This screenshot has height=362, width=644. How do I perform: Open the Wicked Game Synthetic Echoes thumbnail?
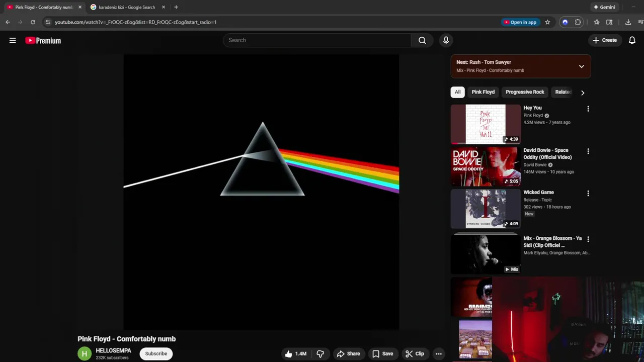click(x=486, y=209)
